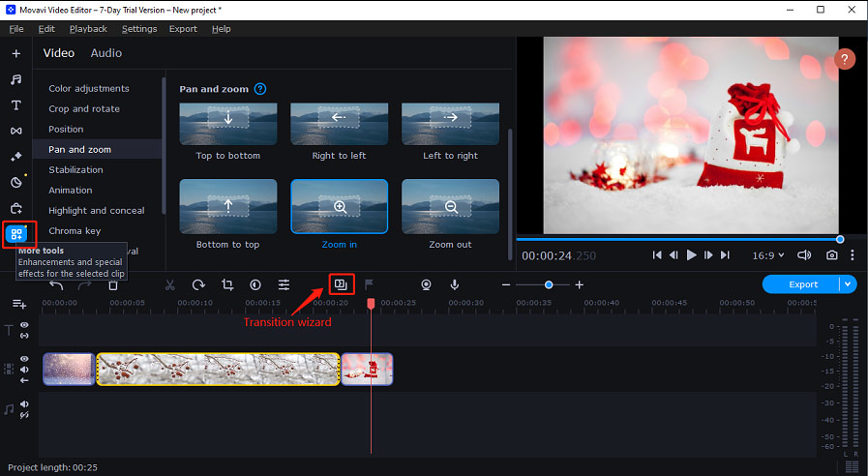Toggle title track visibility eye
The width and height of the screenshot is (868, 476).
pos(24,325)
